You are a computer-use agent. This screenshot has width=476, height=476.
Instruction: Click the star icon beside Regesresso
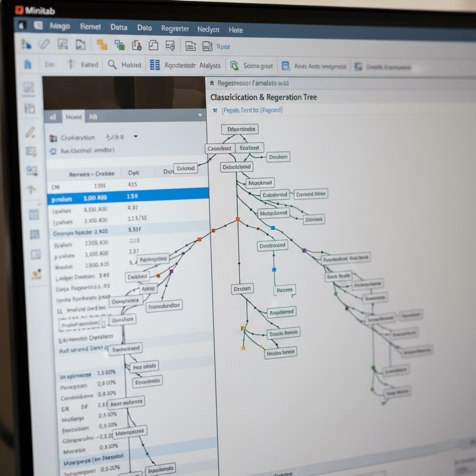(212, 83)
